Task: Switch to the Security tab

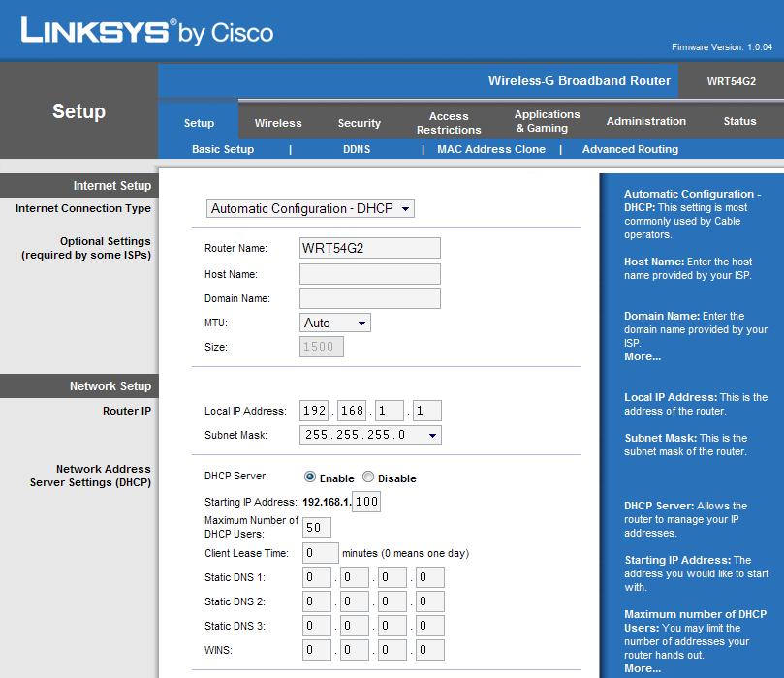Action: coord(359,123)
